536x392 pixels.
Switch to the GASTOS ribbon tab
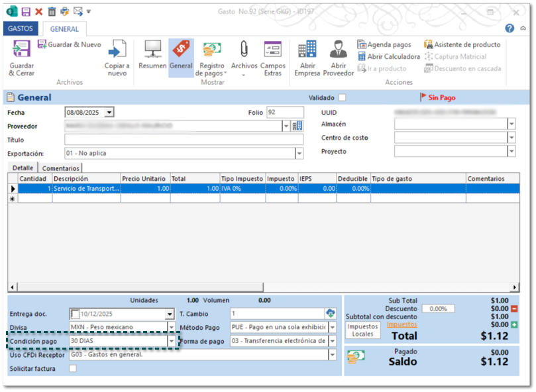21,29
